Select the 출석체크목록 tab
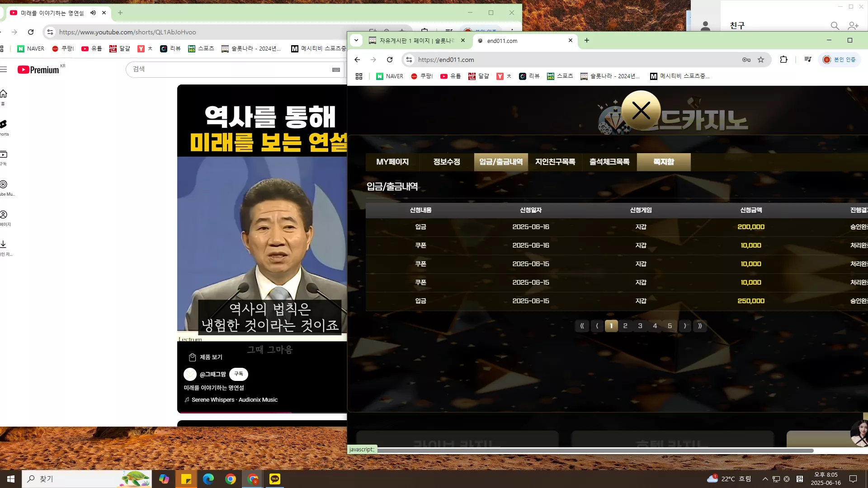Viewport: 868px width, 488px height. [609, 162]
